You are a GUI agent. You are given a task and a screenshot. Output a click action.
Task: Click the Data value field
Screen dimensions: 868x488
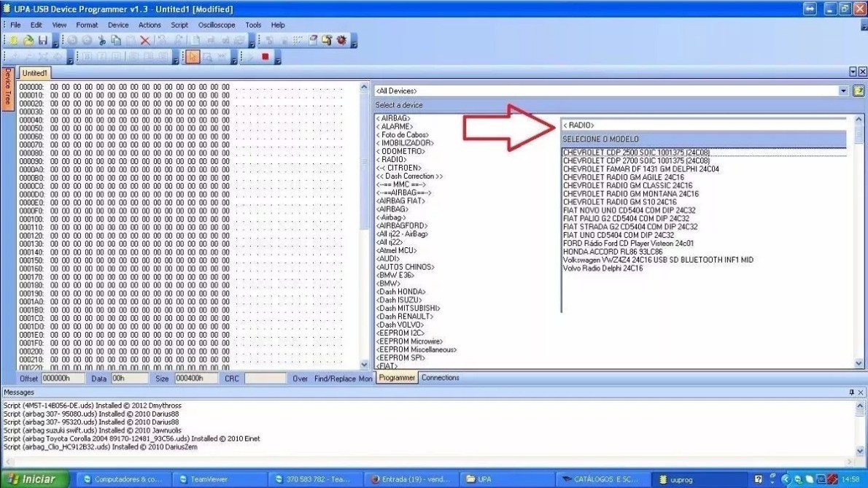tap(130, 379)
